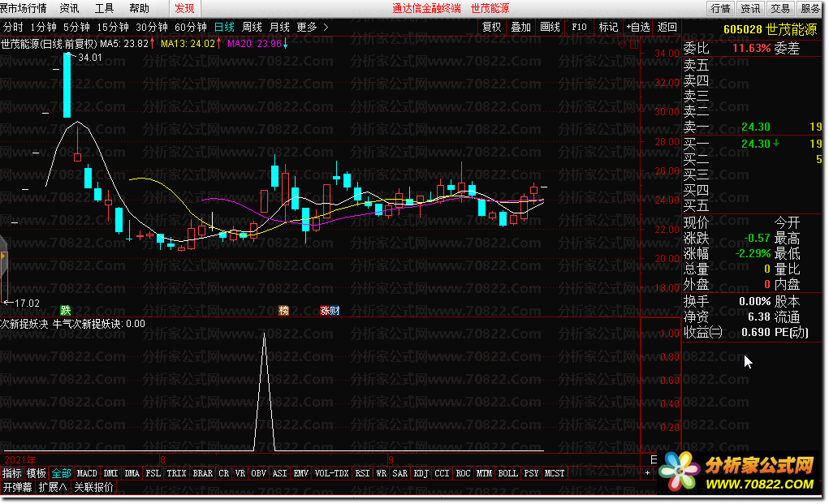Click the 模板 tab at bottom
This screenshot has width=829, height=504.
click(x=37, y=473)
